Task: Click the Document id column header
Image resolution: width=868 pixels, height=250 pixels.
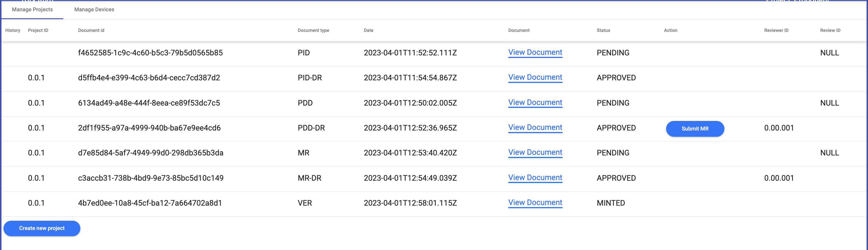Action: click(x=91, y=30)
